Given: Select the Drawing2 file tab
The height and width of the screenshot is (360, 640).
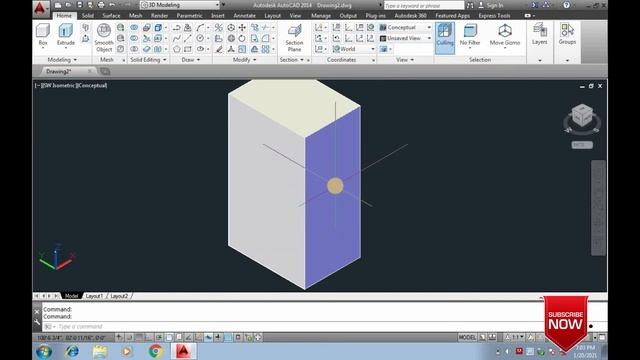Looking at the screenshot, I should click(x=59, y=71).
